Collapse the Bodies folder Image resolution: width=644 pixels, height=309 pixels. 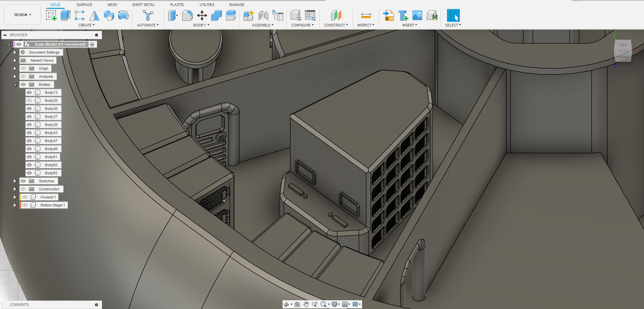click(15, 84)
